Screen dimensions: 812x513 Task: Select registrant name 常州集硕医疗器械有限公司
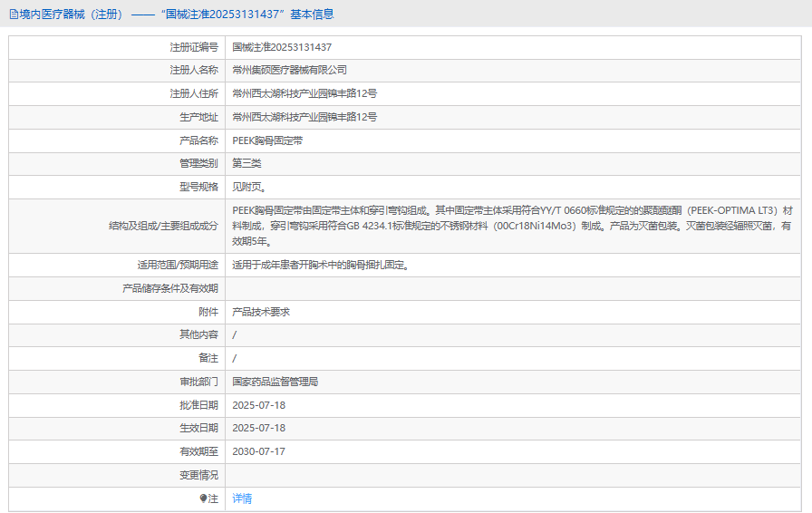[x=289, y=70]
